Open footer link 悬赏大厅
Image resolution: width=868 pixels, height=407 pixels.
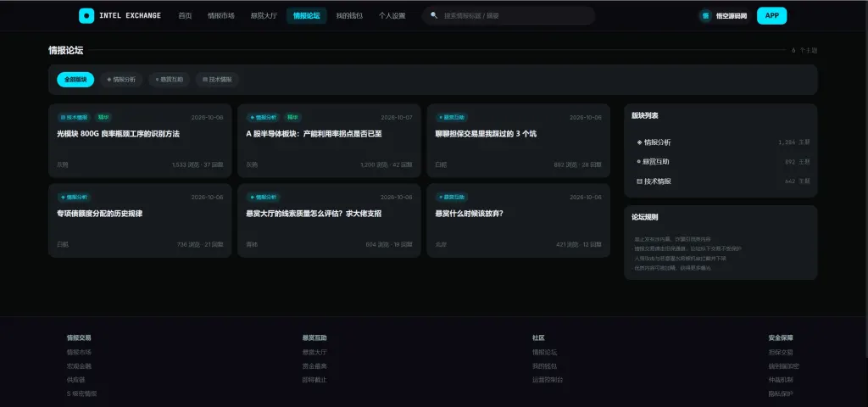[314, 352]
